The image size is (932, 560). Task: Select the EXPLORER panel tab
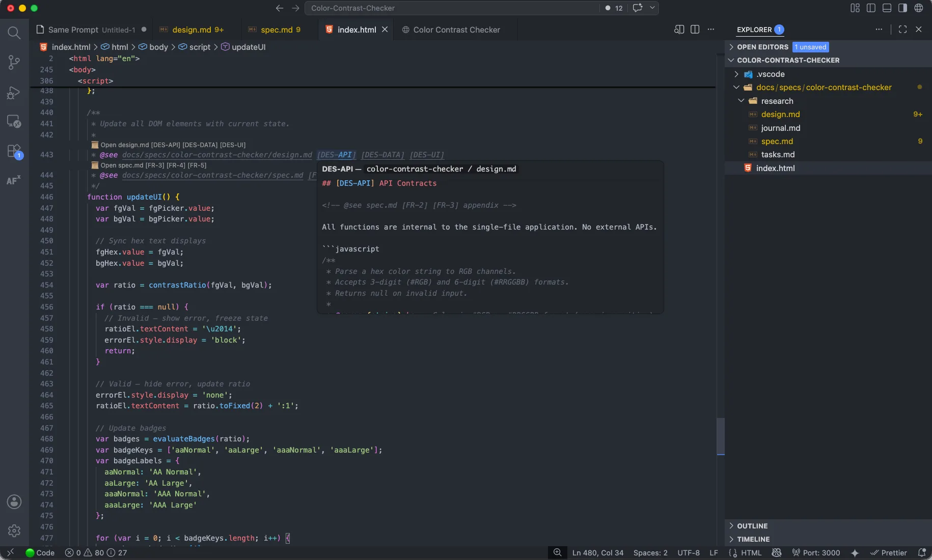754,30
